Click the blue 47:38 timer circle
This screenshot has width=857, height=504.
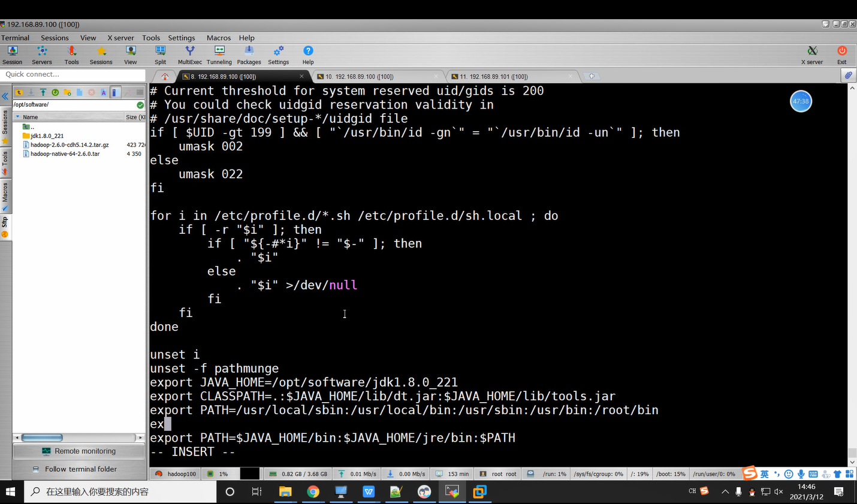801,101
